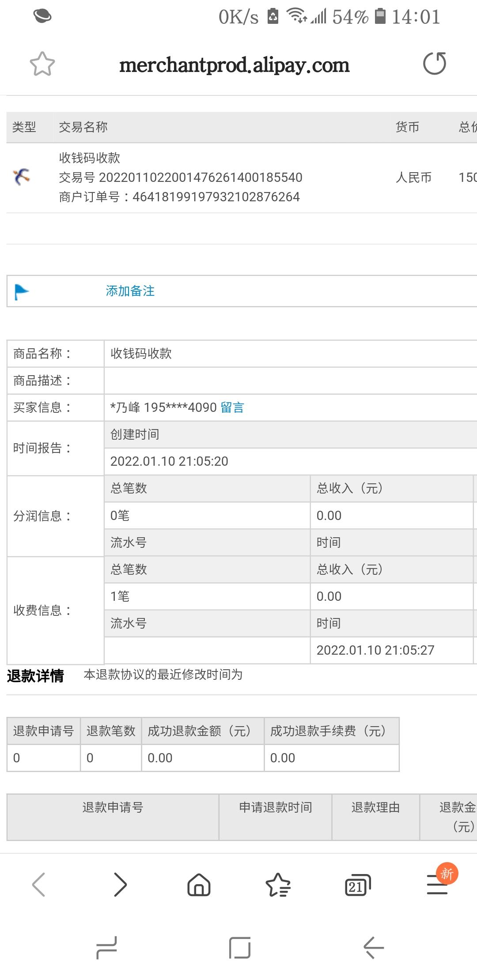Select merchant order number 4641819919793210287 6264

[x=216, y=197]
